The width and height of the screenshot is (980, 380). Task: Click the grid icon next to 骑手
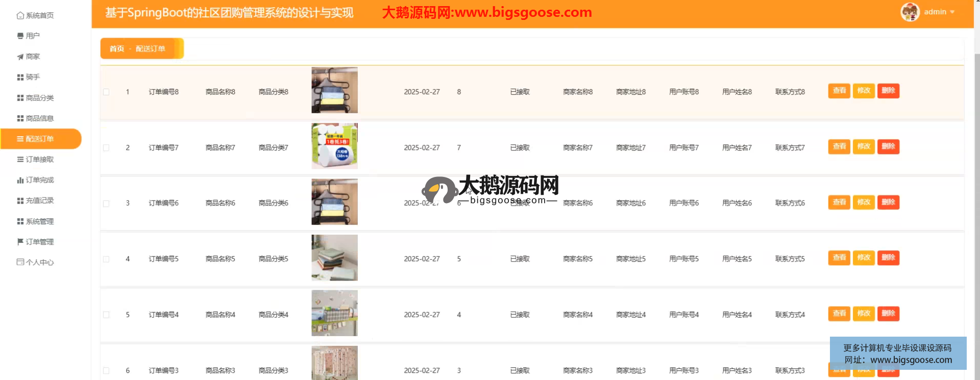pos(20,77)
